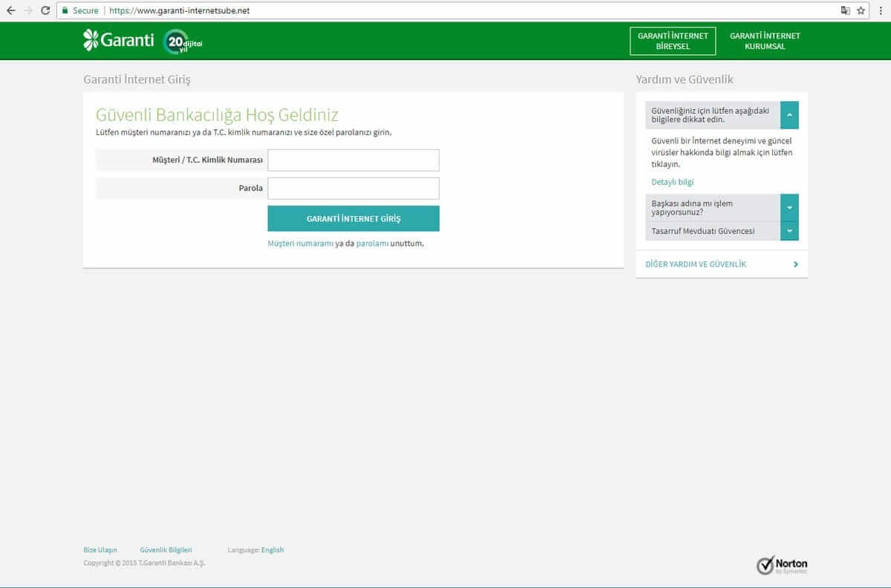Click the Güvenli Bankacılığa Hoş Geldiniz heading
Viewport: 891px width, 588px height.
click(217, 115)
